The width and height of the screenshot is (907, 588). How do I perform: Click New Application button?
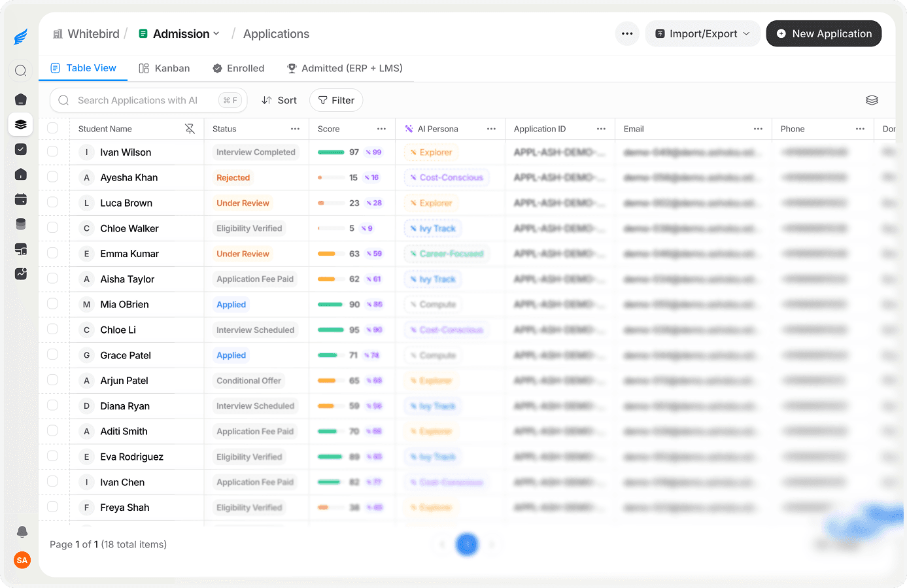pyautogui.click(x=824, y=33)
